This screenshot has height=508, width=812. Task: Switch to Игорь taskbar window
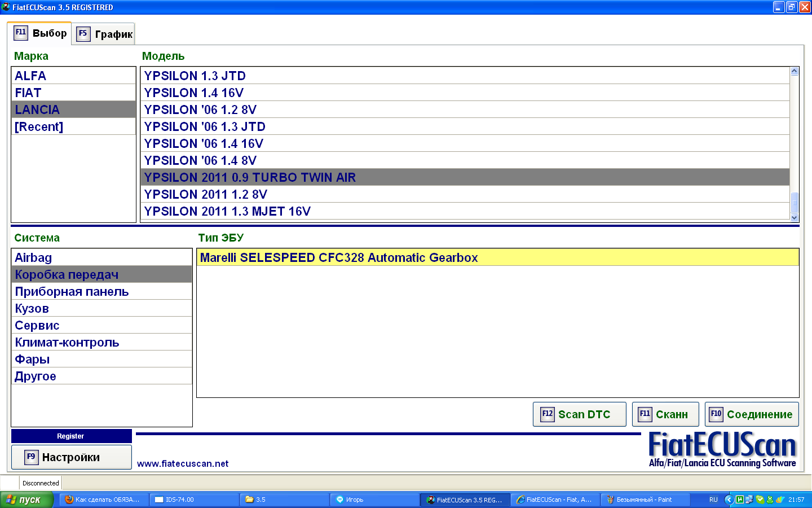coord(375,500)
